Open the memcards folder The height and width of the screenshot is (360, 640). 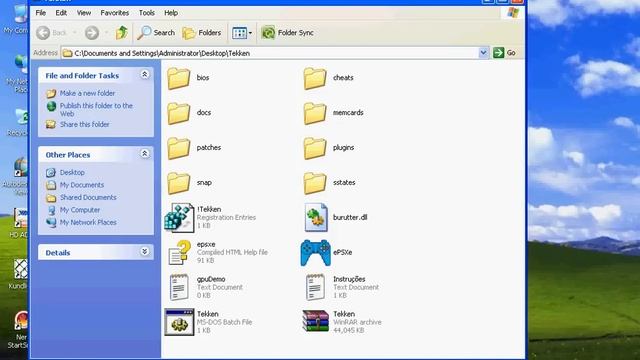click(x=334, y=113)
